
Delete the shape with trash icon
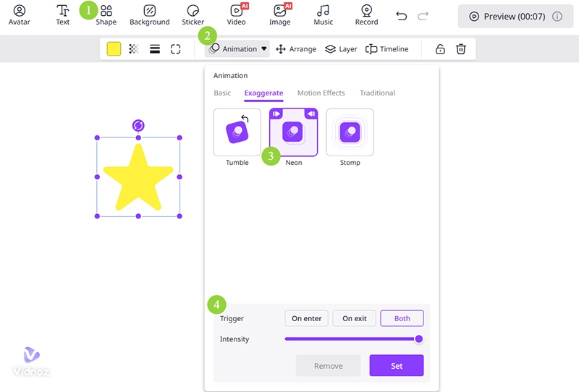(460, 49)
